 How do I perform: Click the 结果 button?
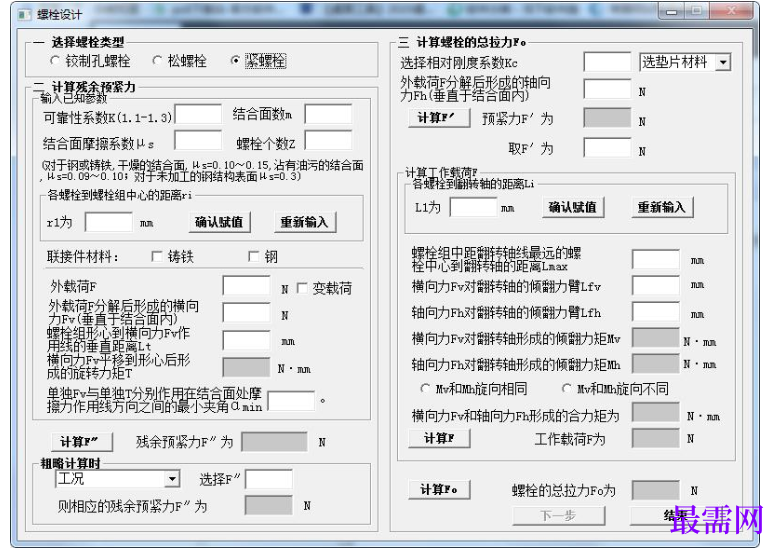[676, 516]
